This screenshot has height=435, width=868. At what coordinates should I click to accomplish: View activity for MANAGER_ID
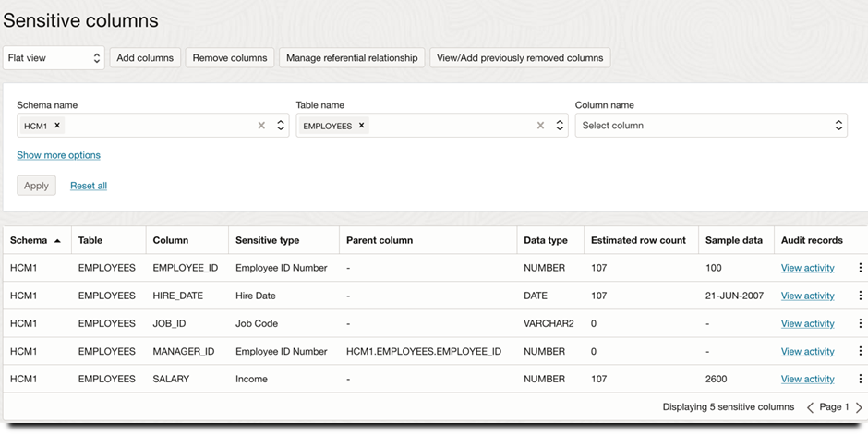coord(808,352)
